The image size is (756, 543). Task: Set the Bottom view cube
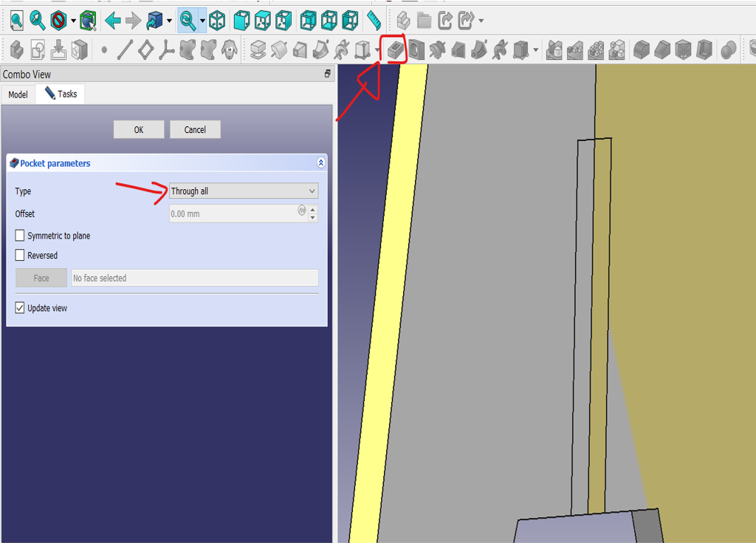click(x=329, y=21)
